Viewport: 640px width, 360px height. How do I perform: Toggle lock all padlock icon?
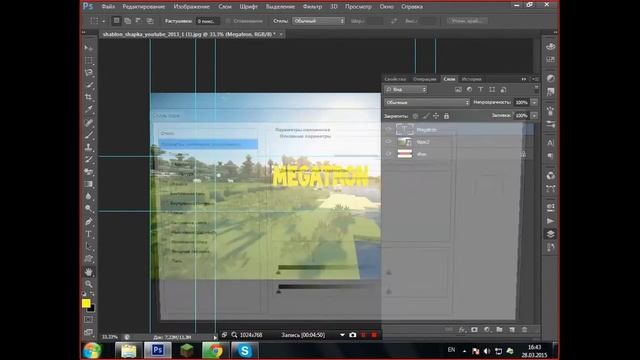[446, 116]
